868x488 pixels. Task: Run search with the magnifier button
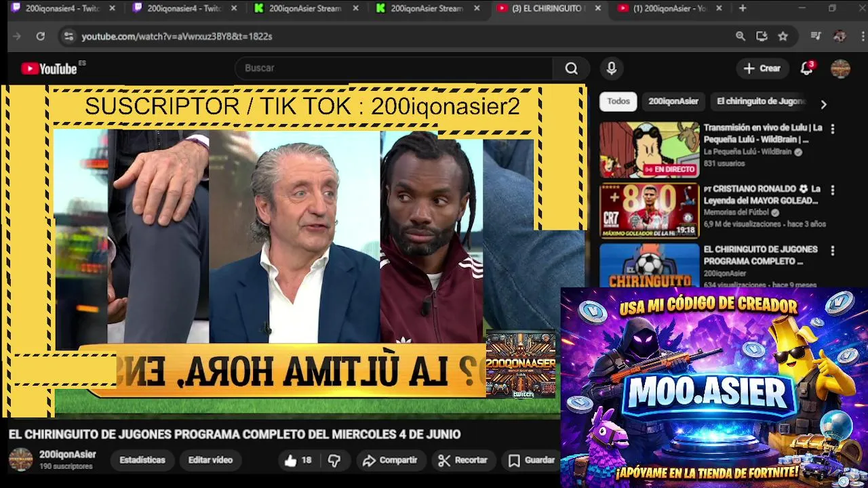[572, 68]
